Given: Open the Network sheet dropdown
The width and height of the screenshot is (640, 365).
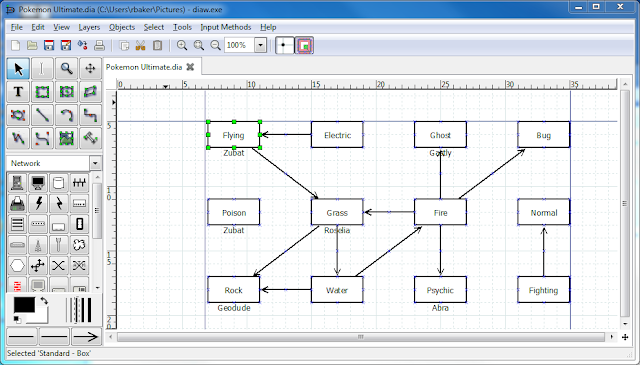Looking at the screenshot, I should [x=95, y=163].
